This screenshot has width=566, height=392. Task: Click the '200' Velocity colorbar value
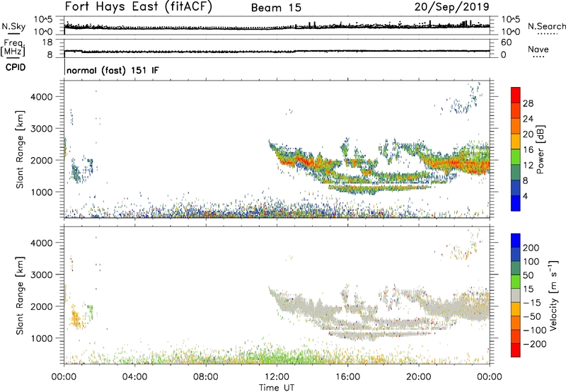[531, 248]
